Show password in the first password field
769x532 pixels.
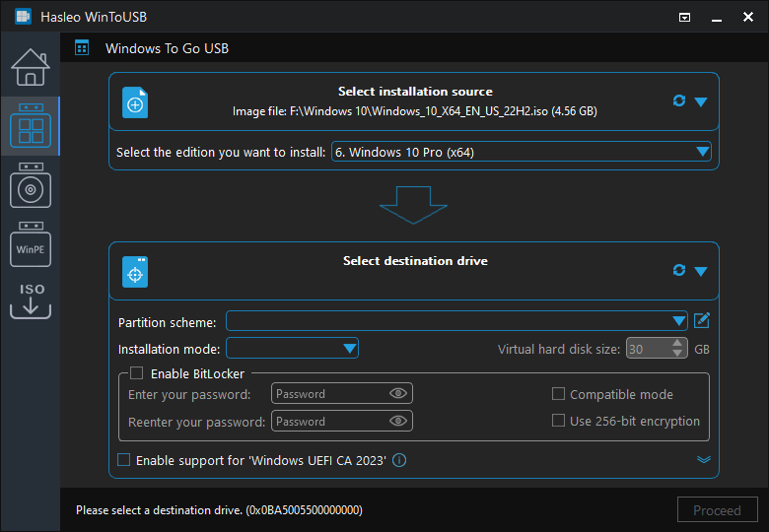click(397, 393)
